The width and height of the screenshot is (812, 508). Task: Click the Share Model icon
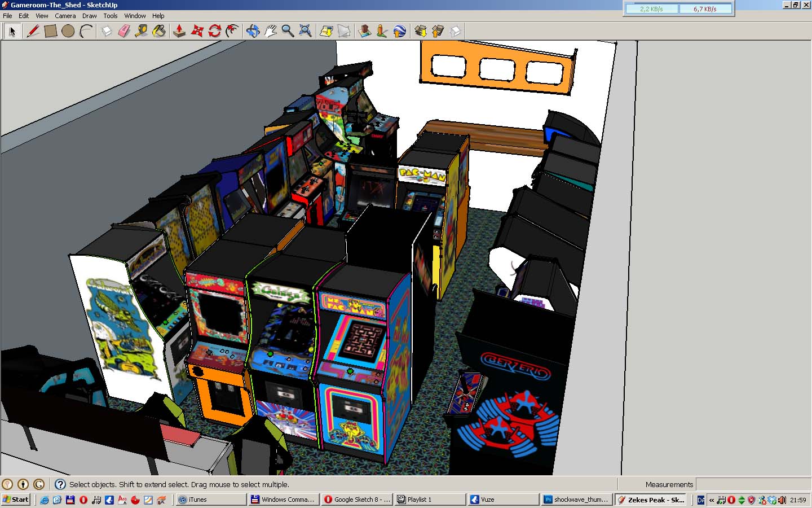438,31
